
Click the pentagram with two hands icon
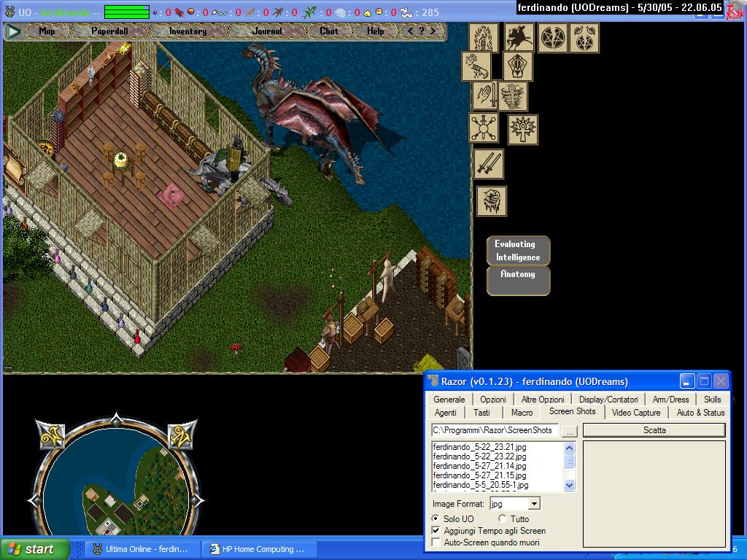click(584, 38)
